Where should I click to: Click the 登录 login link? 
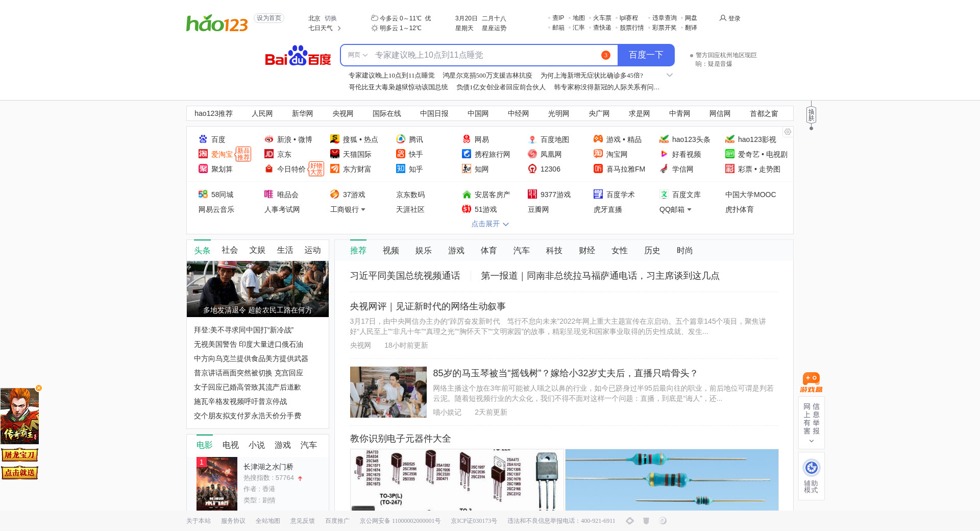coord(730,18)
